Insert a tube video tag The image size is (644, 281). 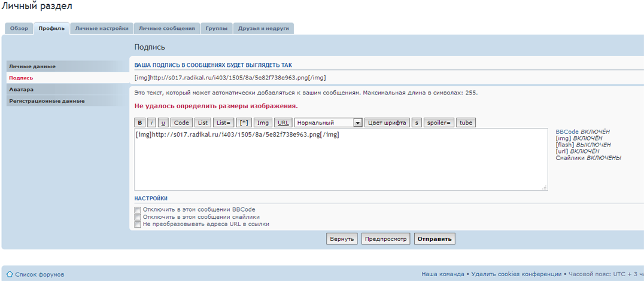pyautogui.click(x=466, y=123)
